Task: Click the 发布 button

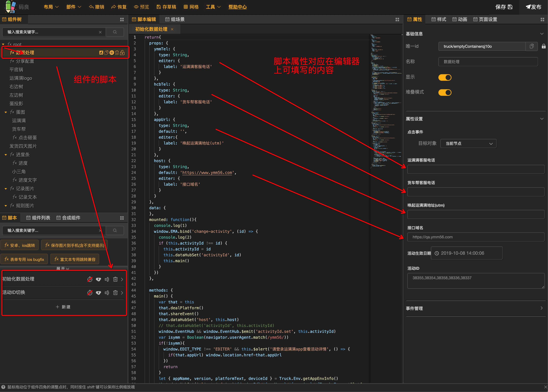Action: 533,7
